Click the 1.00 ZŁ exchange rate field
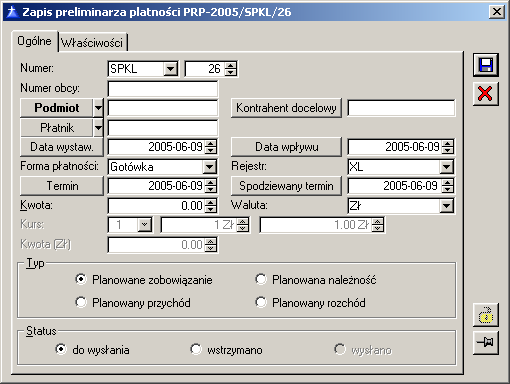Screen dimensions: 510x384 pyautogui.click(x=316, y=225)
